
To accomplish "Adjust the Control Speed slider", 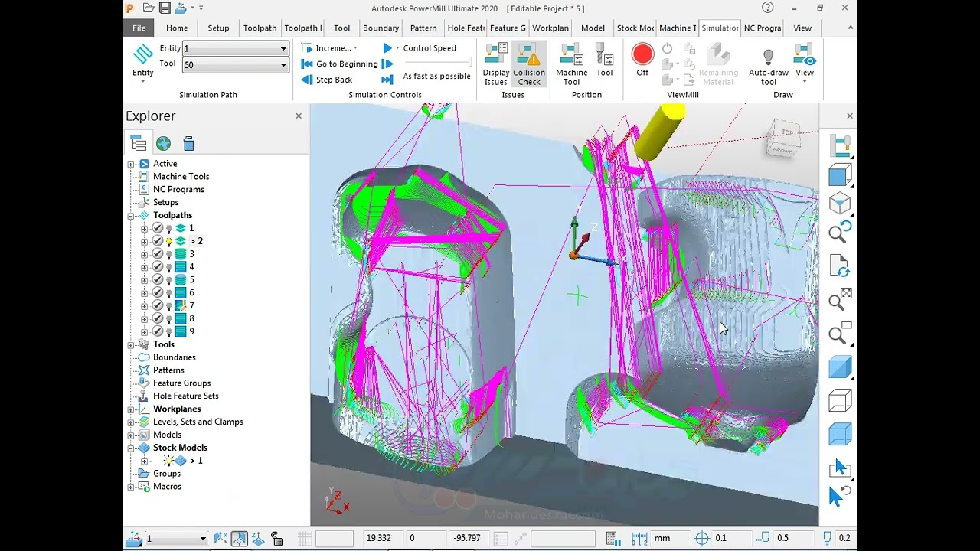I will click(x=437, y=62).
